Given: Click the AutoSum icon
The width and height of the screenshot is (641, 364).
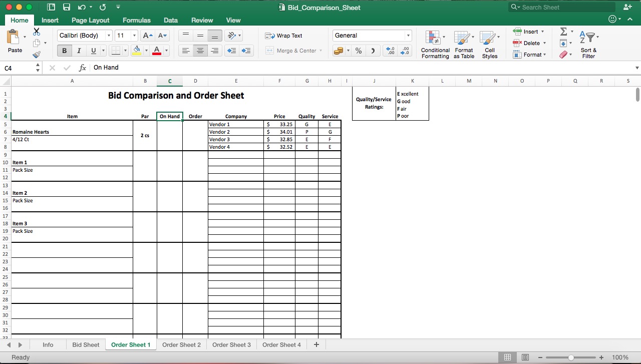Looking at the screenshot, I should tap(564, 32).
